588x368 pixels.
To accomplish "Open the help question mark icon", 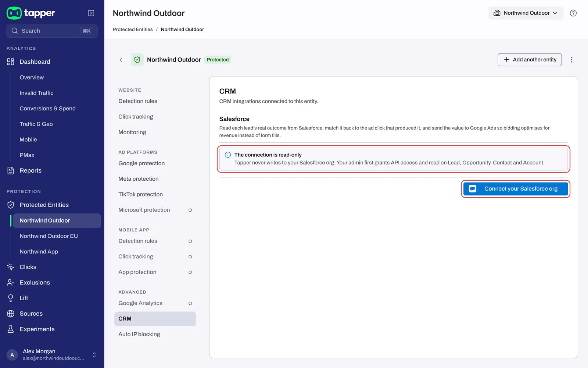I will (573, 13).
